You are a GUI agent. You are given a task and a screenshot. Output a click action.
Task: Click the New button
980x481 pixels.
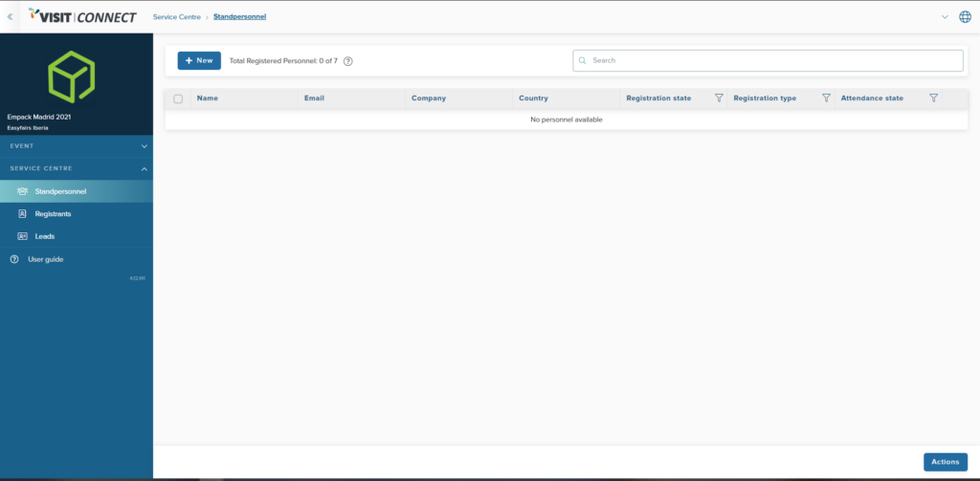199,61
